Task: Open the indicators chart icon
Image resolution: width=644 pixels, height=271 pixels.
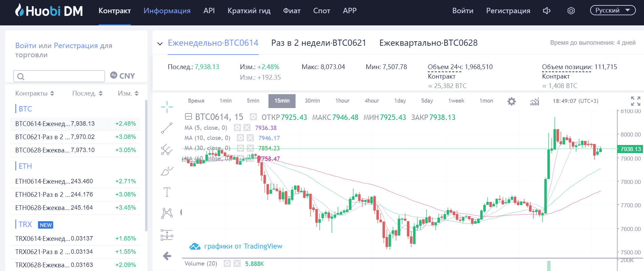Action: tap(535, 101)
